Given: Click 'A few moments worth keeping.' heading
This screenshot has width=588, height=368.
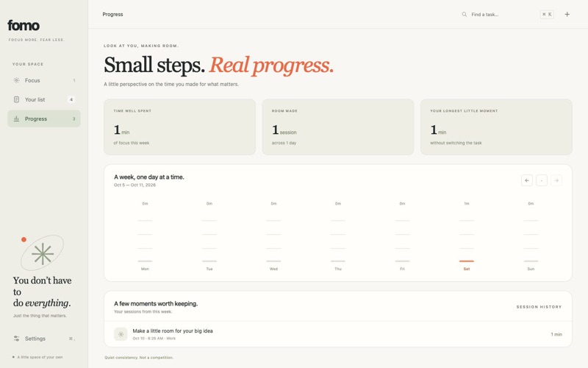Looking at the screenshot, I should tap(156, 303).
